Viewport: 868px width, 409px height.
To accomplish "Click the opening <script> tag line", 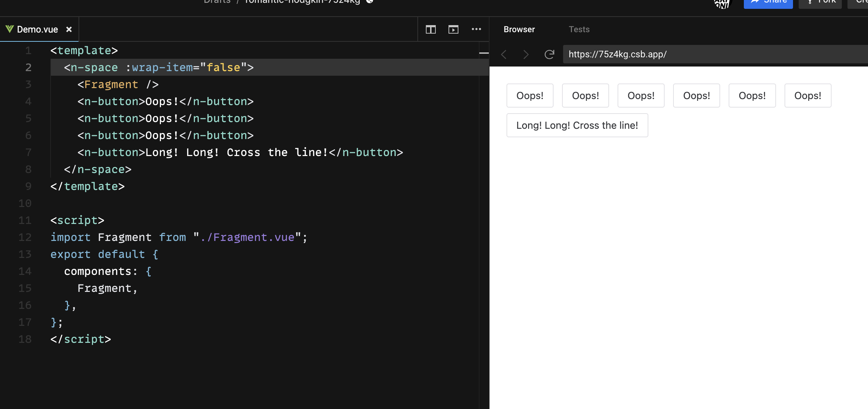I will click(77, 220).
